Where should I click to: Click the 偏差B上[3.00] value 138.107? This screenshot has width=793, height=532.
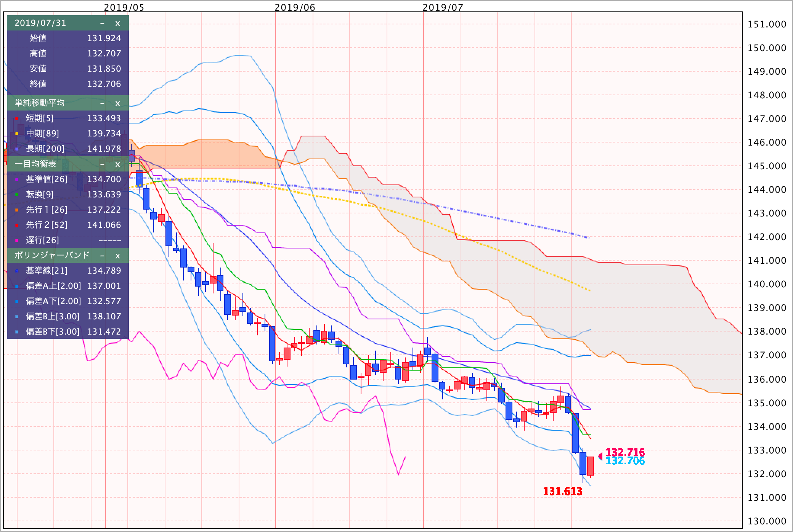pos(104,316)
